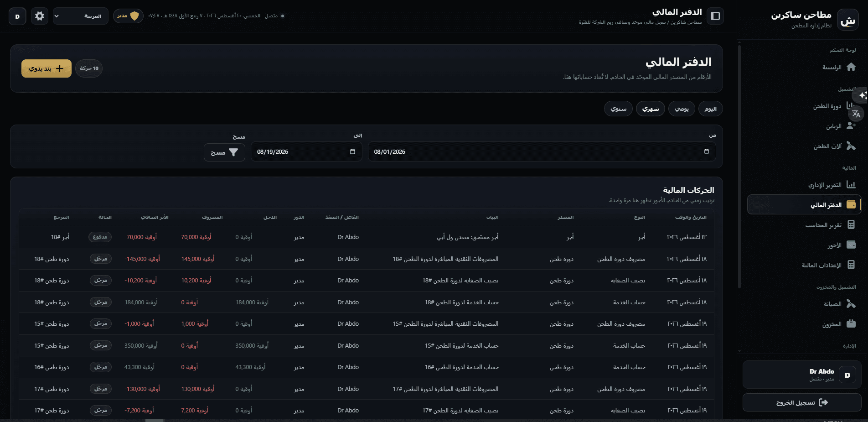Open the calendar picker of the من date
The width and height of the screenshot is (868, 422).
[x=706, y=151]
